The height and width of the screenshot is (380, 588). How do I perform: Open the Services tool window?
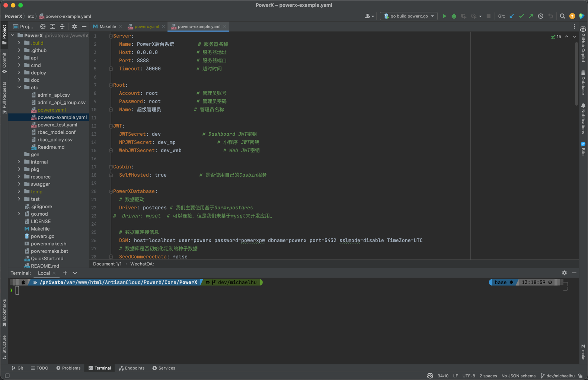[x=164, y=368]
